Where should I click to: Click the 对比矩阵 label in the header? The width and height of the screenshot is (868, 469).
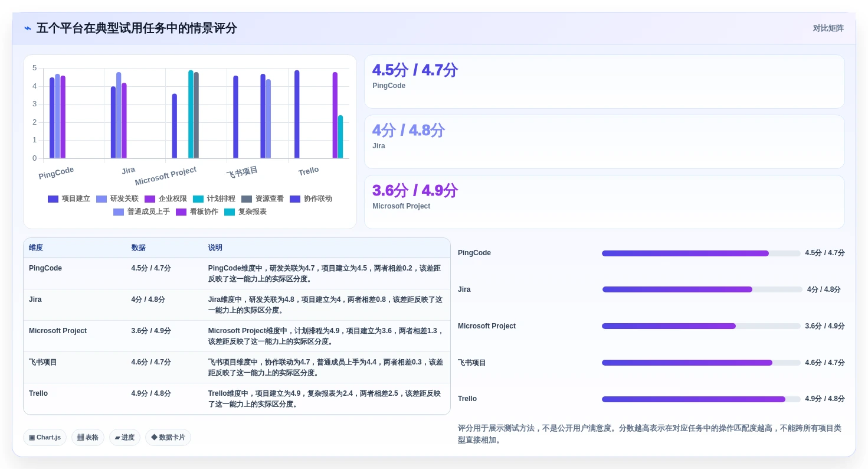tap(828, 28)
